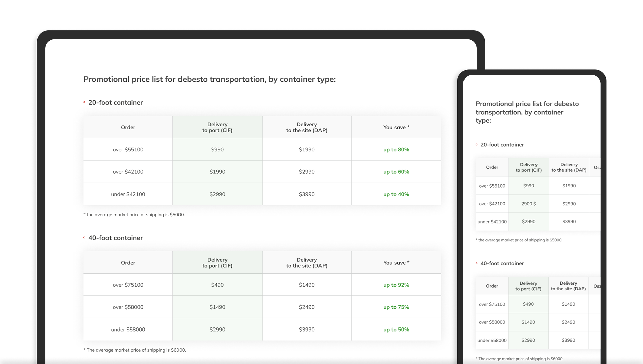This screenshot has height=364, width=643.
Task: Click tablet DAP price $3990 in under $42100 row
Action: tap(307, 194)
